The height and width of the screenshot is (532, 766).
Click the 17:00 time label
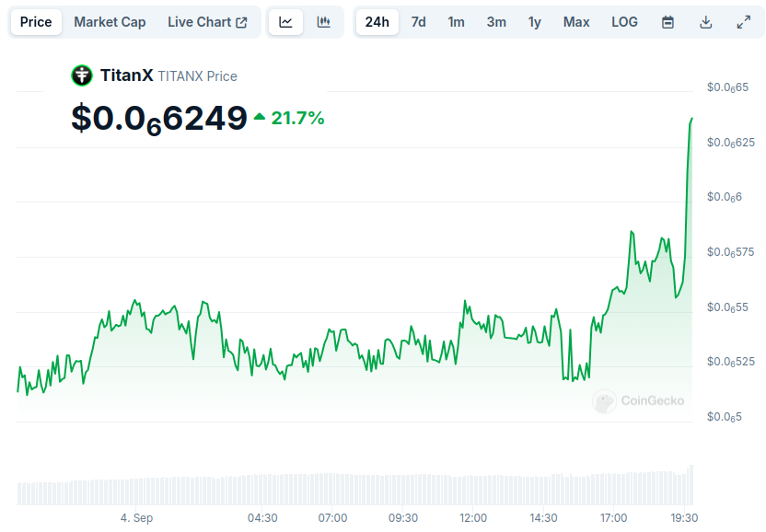tap(613, 518)
